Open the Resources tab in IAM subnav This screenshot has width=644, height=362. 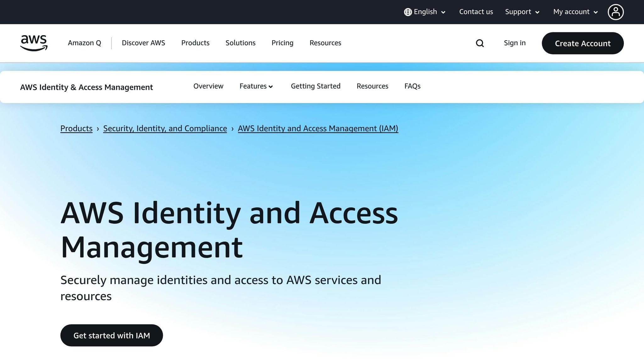tap(373, 86)
